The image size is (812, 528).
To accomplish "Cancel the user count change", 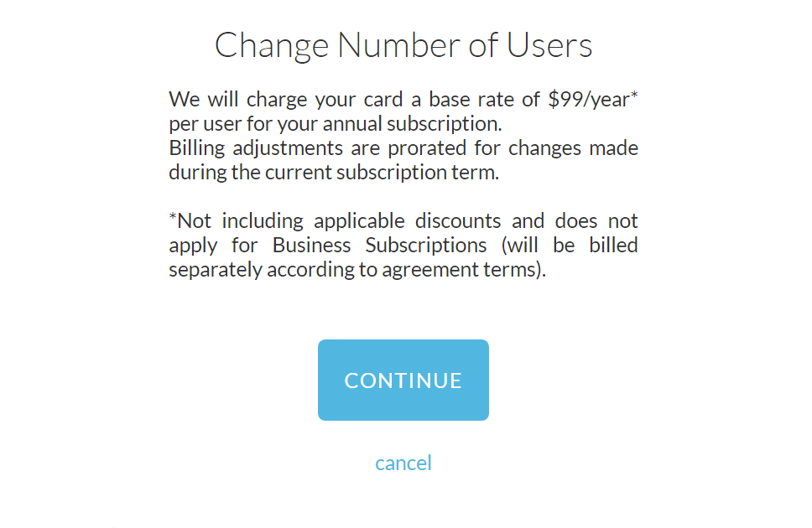I will [x=403, y=463].
